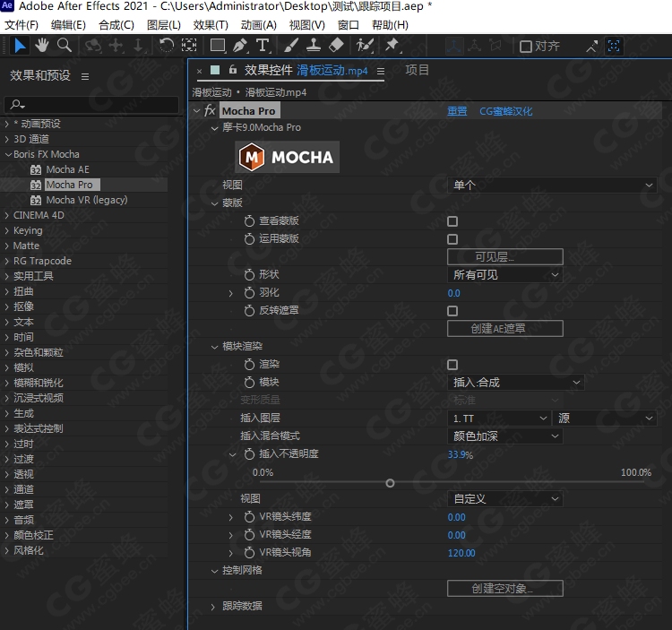Toggle the effect controls lock icon
This screenshot has height=630, width=672.
pos(232,70)
